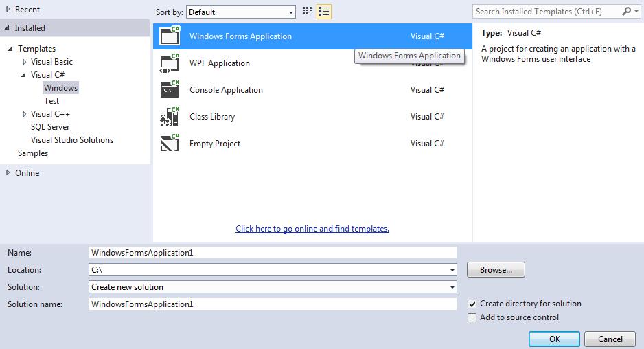Image resolution: width=644 pixels, height=349 pixels.
Task: Open link to find templates online
Action: [x=312, y=229]
